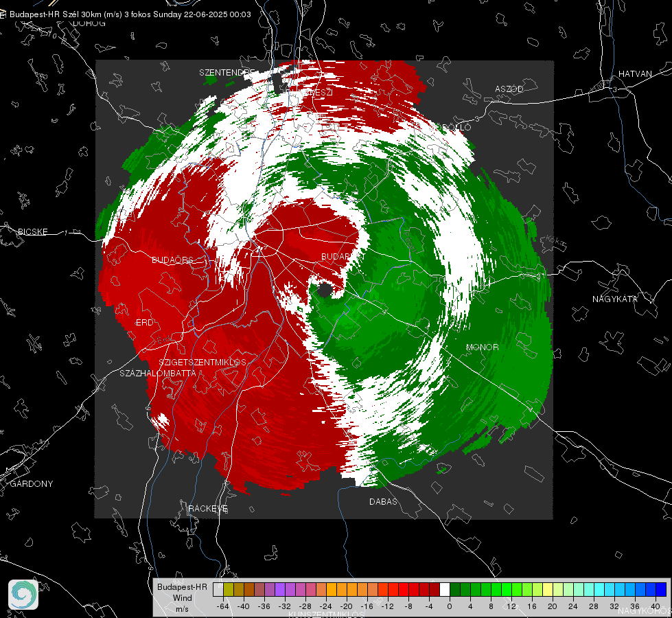Click the RÁCKEVE city label
This screenshot has width=672, height=618.
[x=208, y=508]
